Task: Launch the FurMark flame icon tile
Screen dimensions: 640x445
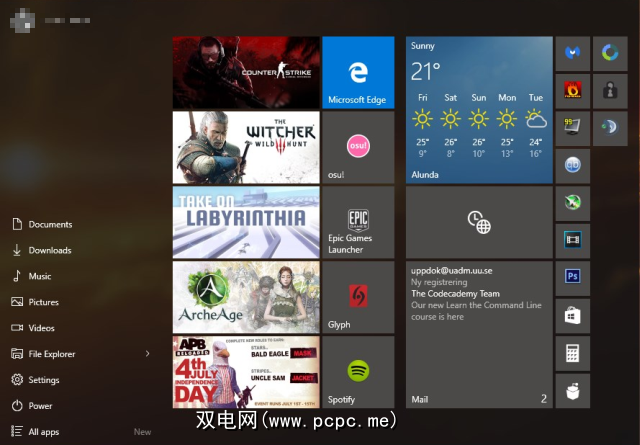Action: coord(573,91)
